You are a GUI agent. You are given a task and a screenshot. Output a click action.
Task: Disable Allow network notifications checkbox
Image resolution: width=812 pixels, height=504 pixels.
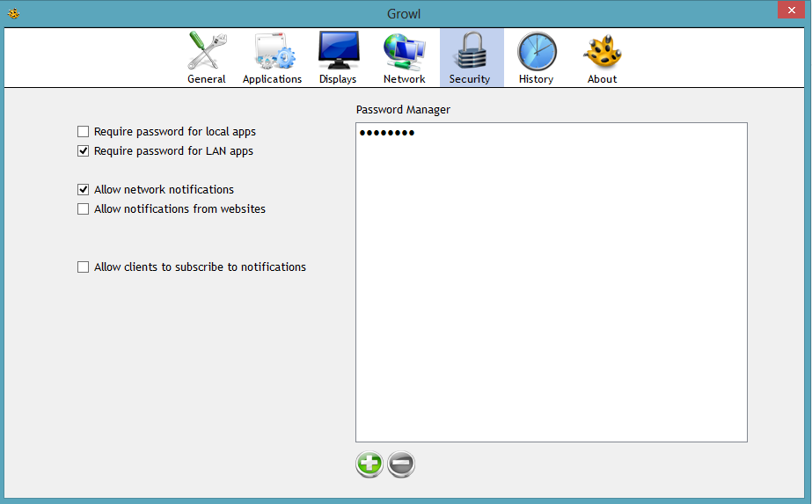83,190
